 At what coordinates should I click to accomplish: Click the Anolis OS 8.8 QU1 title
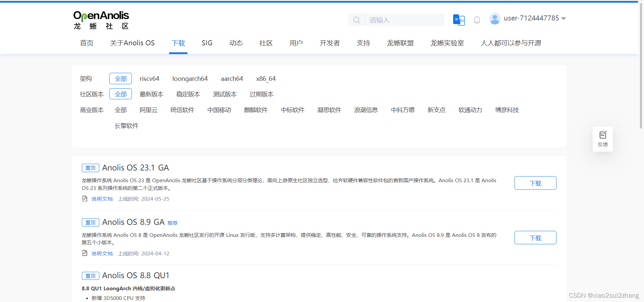point(136,275)
